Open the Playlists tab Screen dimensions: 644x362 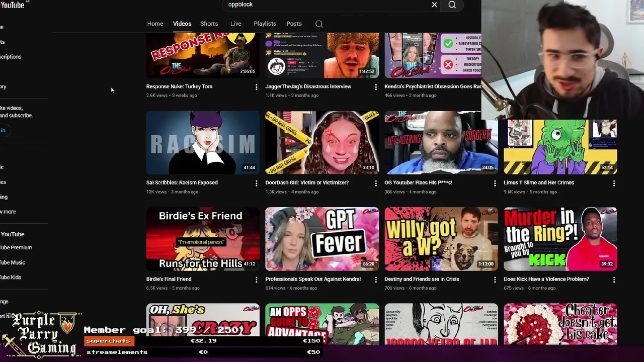click(x=265, y=24)
